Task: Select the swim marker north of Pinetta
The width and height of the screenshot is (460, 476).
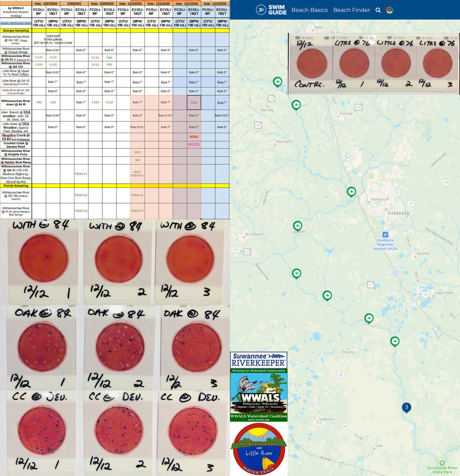Action: [x=369, y=318]
